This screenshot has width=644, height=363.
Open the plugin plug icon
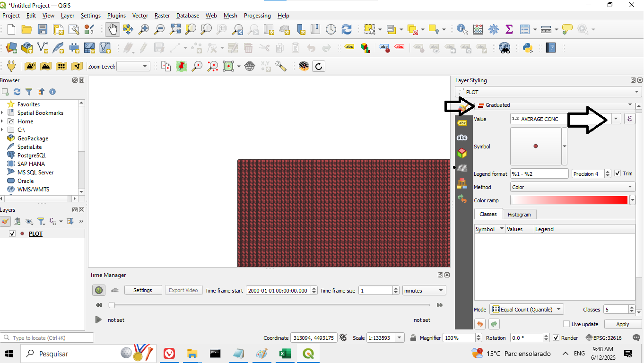[11, 66]
